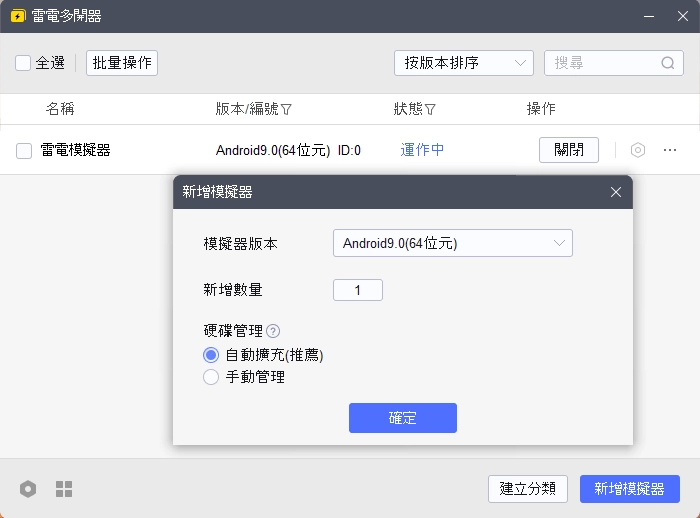Confirm with the 確定 button
The image size is (700, 518).
coord(403,418)
